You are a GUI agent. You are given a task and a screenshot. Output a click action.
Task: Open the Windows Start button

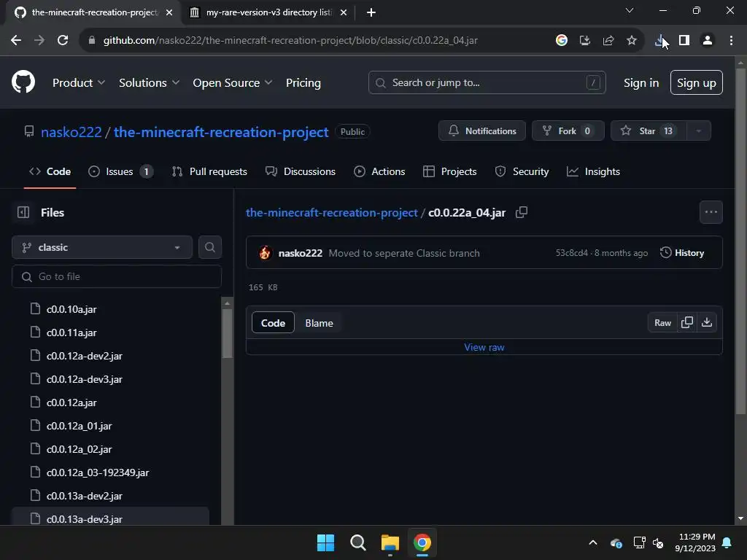pyautogui.click(x=326, y=542)
